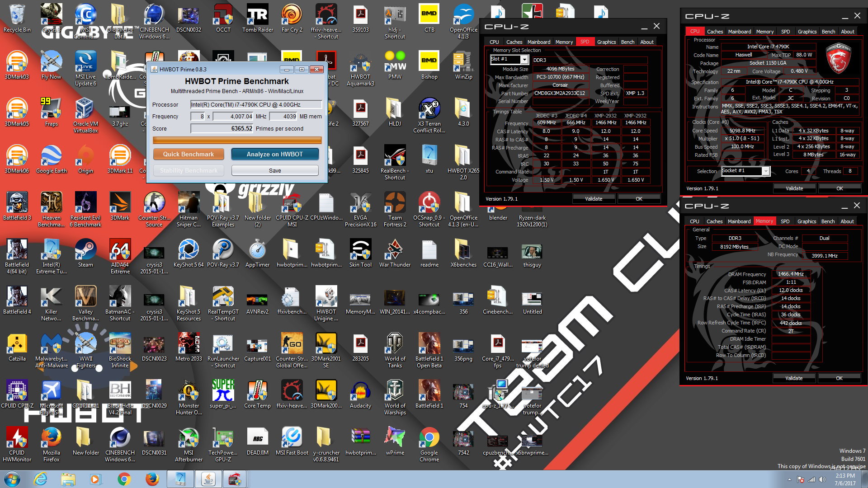The width and height of the screenshot is (868, 488).
Task: Open the Slot #1 memory slot dropdown
Action: (509, 59)
